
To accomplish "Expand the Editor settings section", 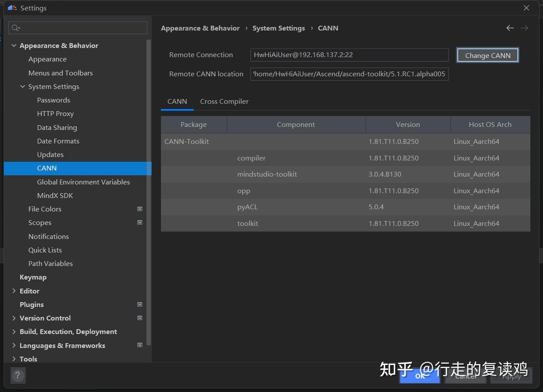I will [14, 291].
